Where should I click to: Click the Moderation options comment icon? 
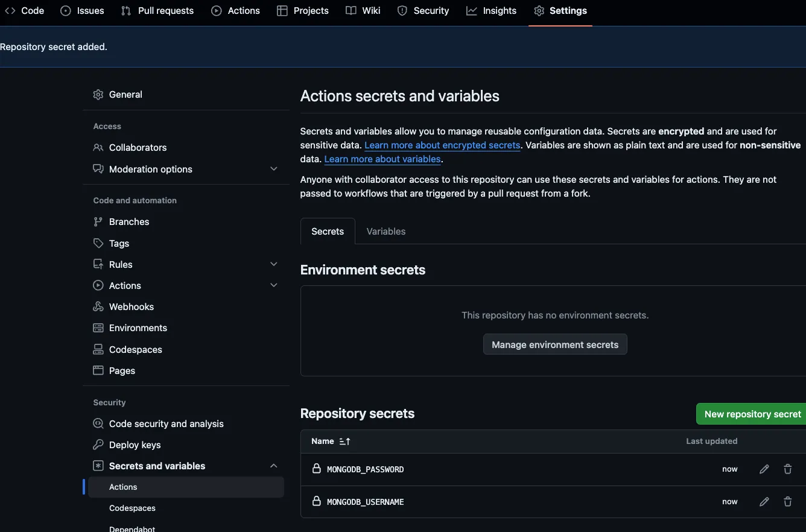98,169
